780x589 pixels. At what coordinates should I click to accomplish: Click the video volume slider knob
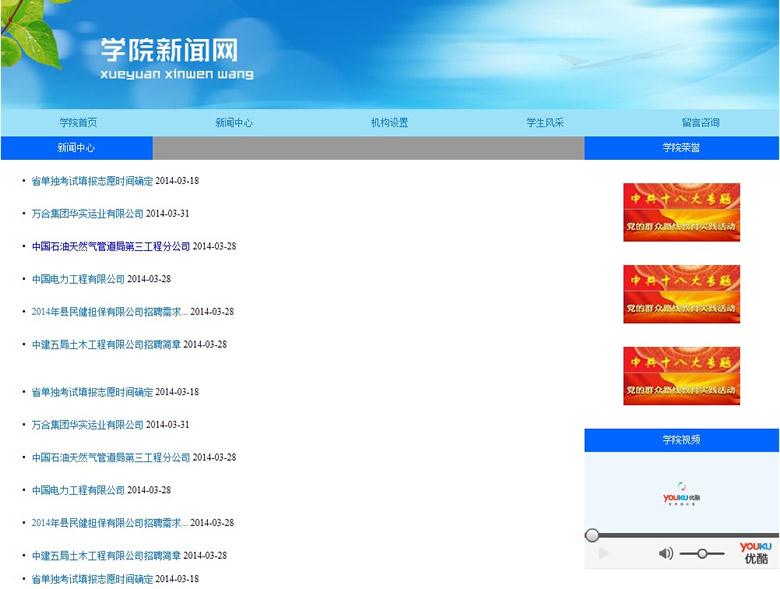703,553
